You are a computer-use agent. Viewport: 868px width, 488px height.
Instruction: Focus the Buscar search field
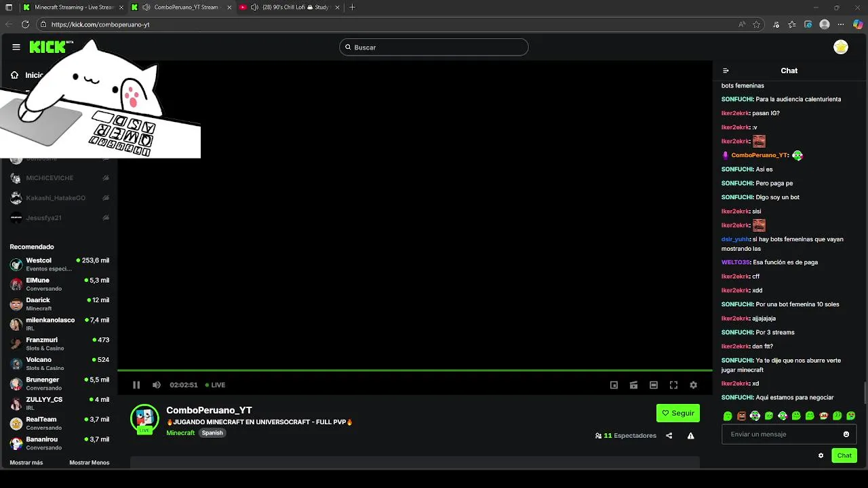tap(434, 47)
